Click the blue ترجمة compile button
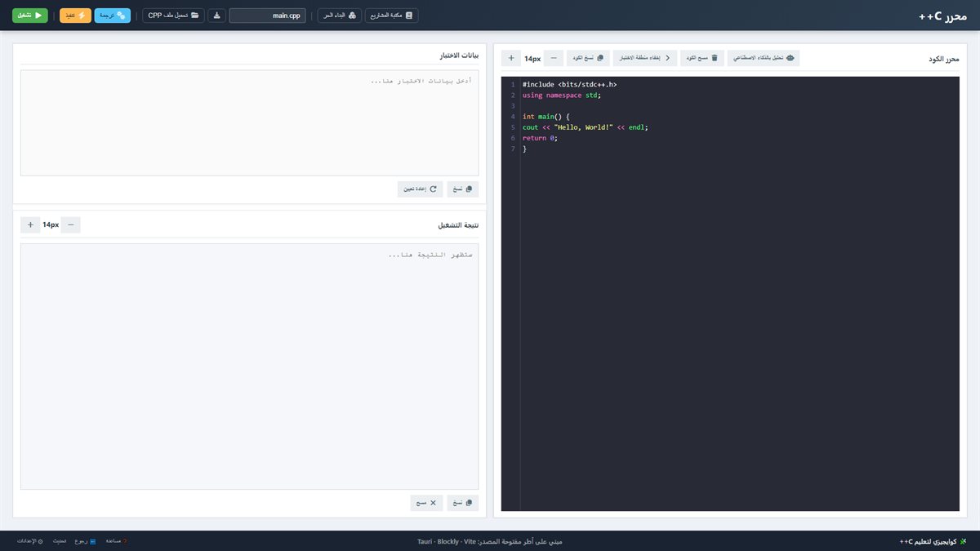980x551 pixels. [113, 15]
